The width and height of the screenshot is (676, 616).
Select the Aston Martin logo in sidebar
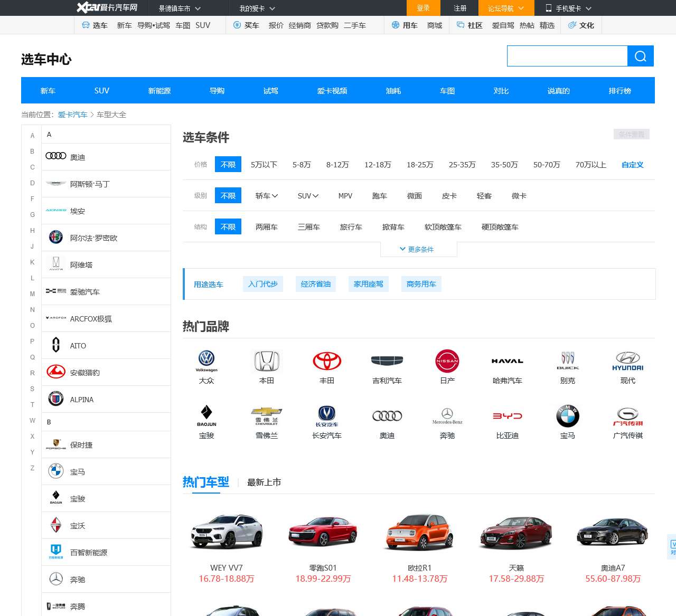55,184
